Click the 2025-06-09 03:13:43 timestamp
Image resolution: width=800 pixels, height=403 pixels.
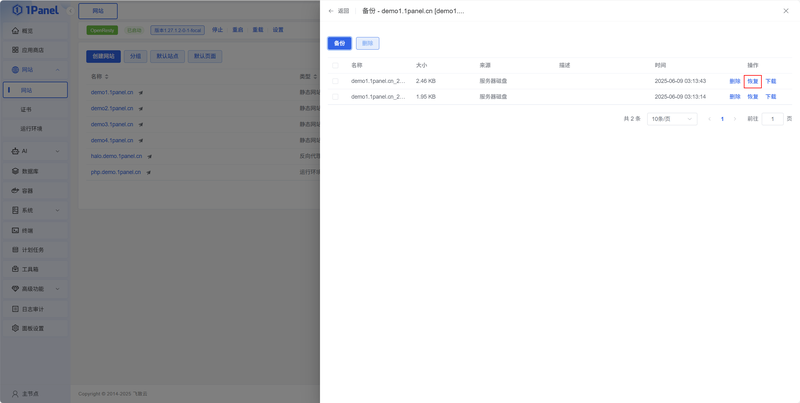[x=680, y=81]
